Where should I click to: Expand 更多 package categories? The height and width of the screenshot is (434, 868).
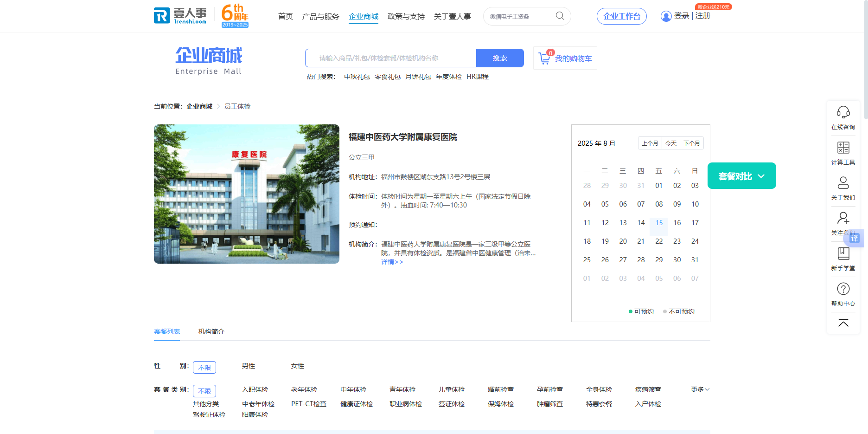coord(700,389)
